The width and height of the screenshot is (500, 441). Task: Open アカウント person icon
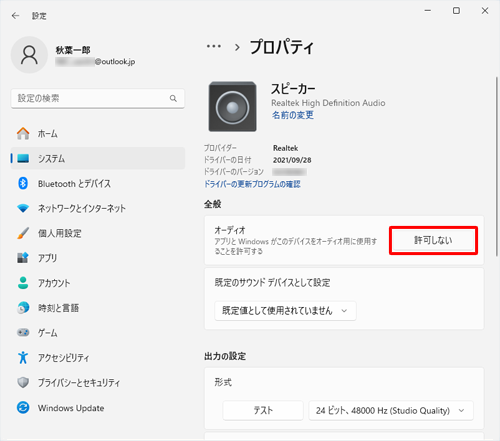click(x=23, y=283)
